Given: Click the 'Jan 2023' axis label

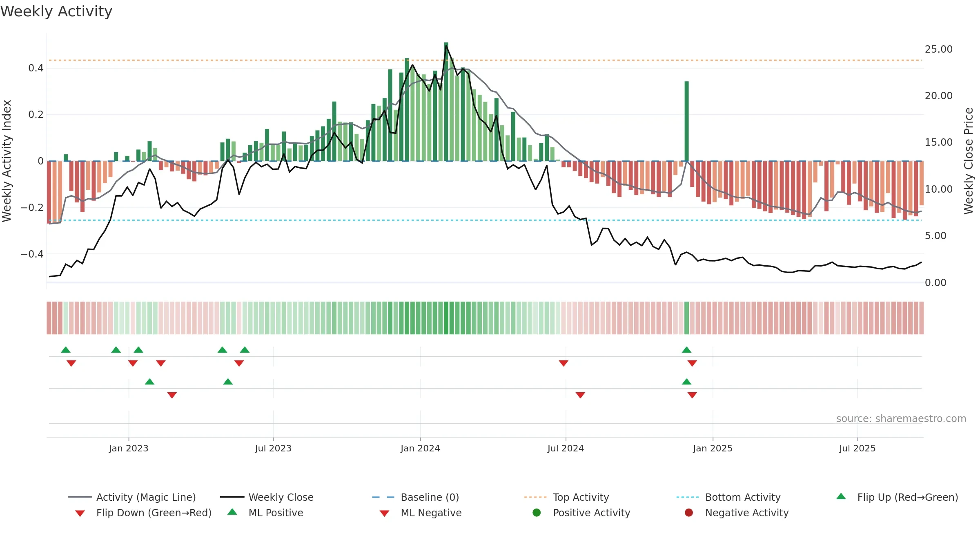Looking at the screenshot, I should 129,448.
